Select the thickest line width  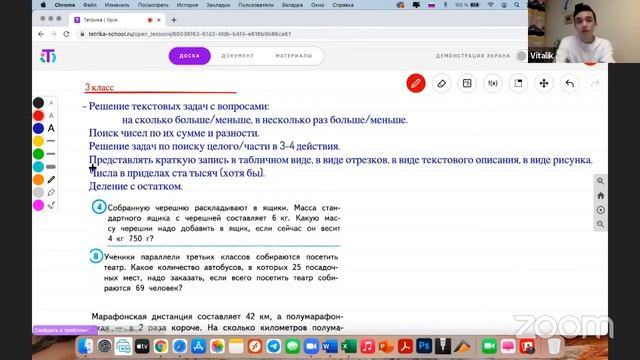click(51, 167)
